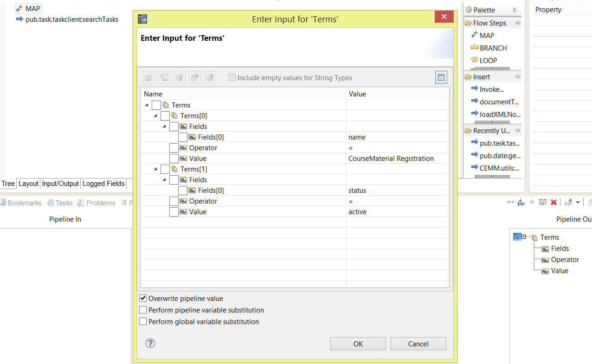Click the link connector icon in pipeline toolbar

pos(511,202)
